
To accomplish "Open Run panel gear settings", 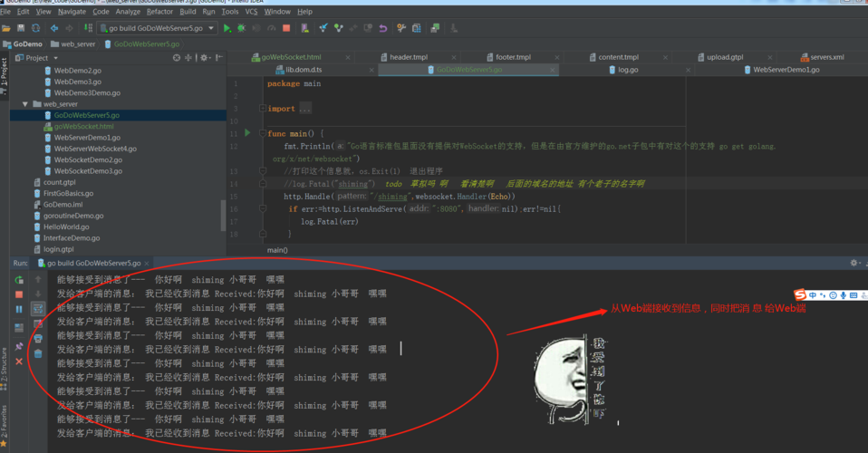I will coord(854,263).
